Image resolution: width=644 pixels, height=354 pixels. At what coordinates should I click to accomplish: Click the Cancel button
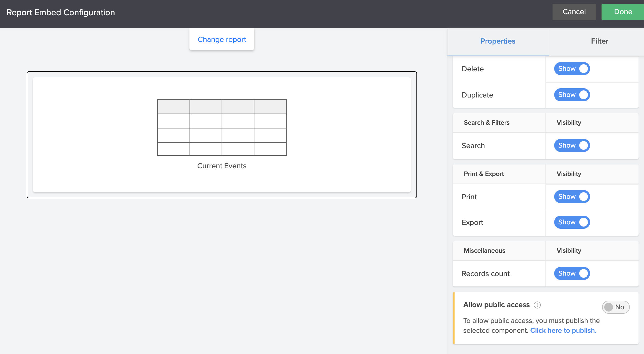click(x=574, y=12)
